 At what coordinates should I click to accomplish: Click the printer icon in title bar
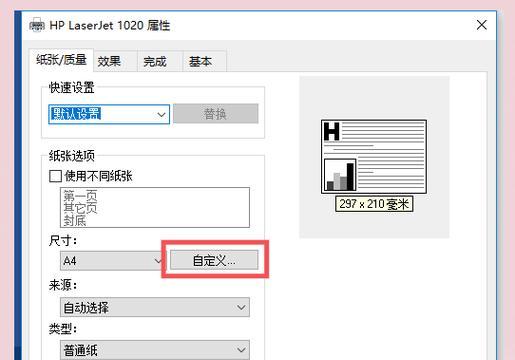point(37,25)
